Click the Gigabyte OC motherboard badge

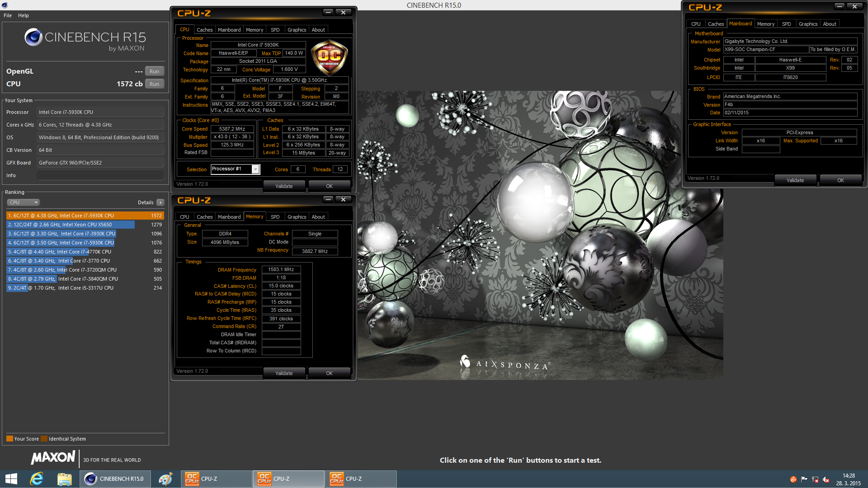329,57
